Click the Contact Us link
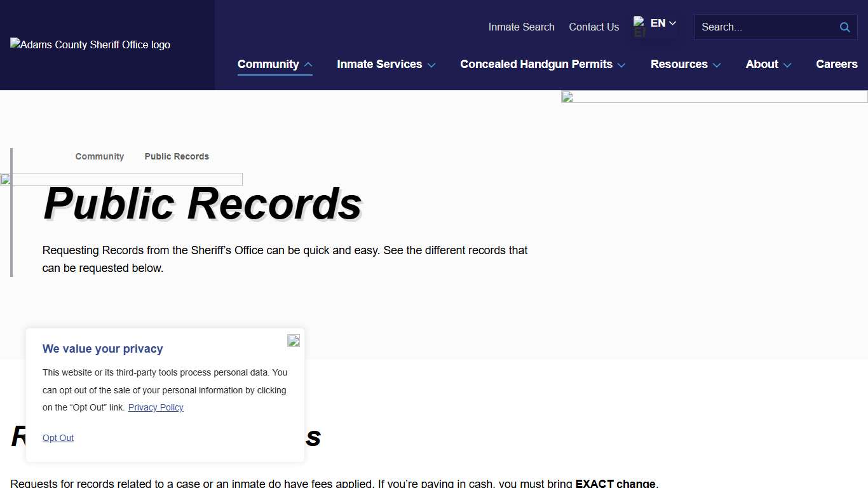Viewport: 868px width, 488px height. click(593, 27)
